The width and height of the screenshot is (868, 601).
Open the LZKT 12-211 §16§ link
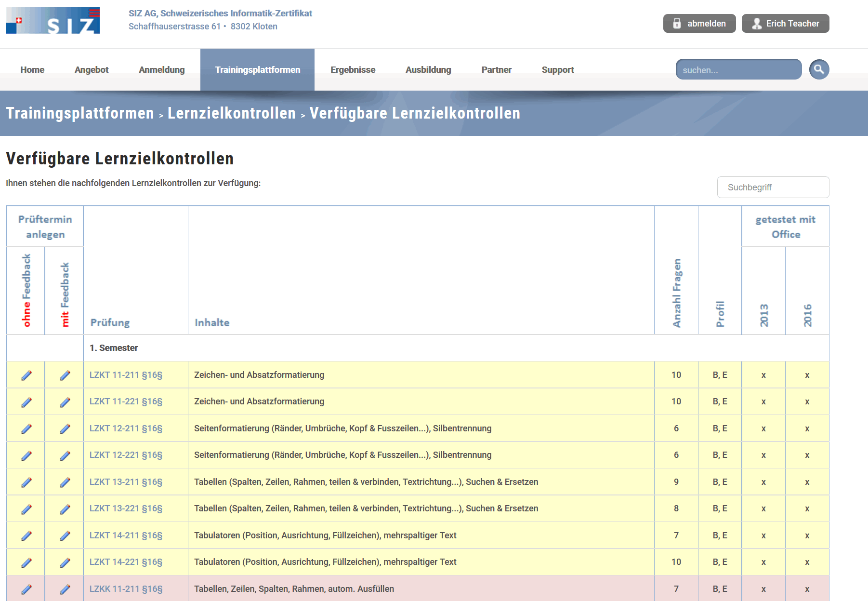pyautogui.click(x=126, y=428)
